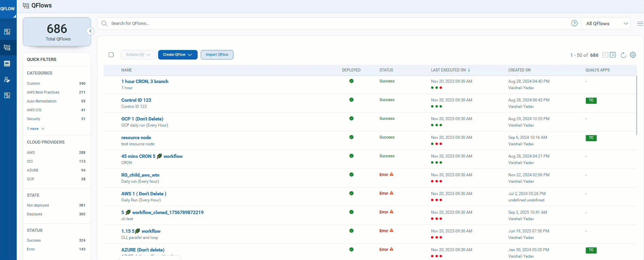Viewport: 644px width, 260px height.
Task: Collapse the filter panel with arrow button
Action: [x=90, y=31]
